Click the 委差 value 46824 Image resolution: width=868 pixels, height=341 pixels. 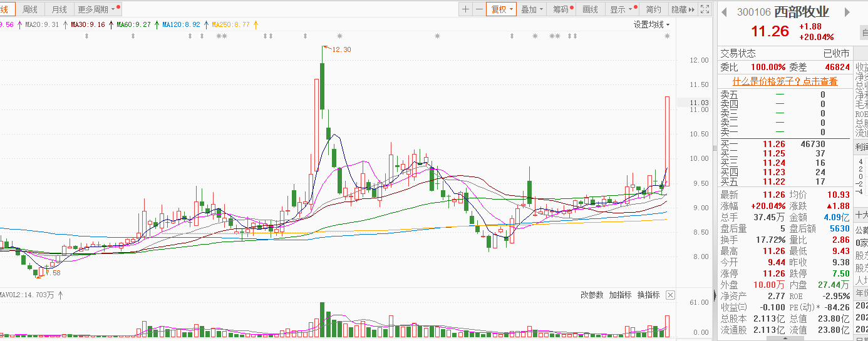click(x=837, y=67)
